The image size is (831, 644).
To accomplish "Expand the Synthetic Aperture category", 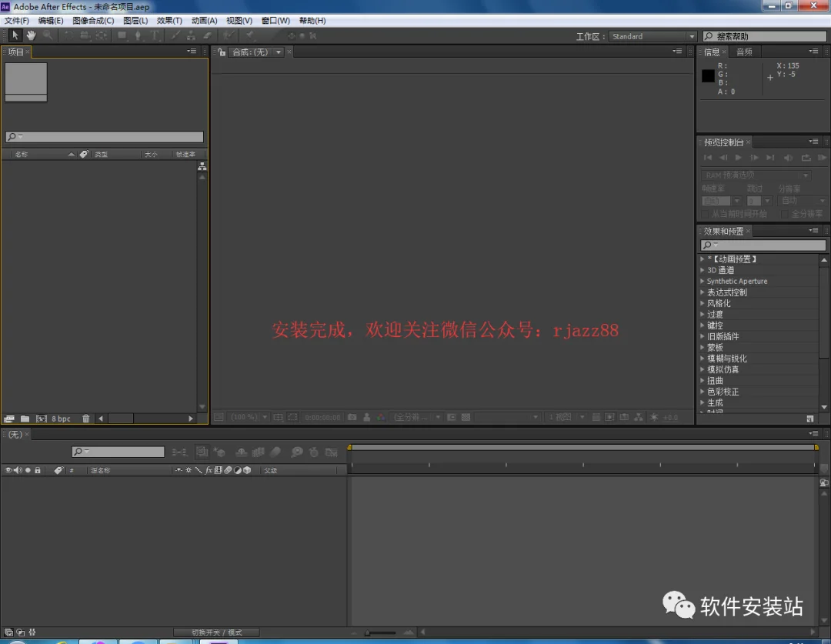I will point(703,281).
